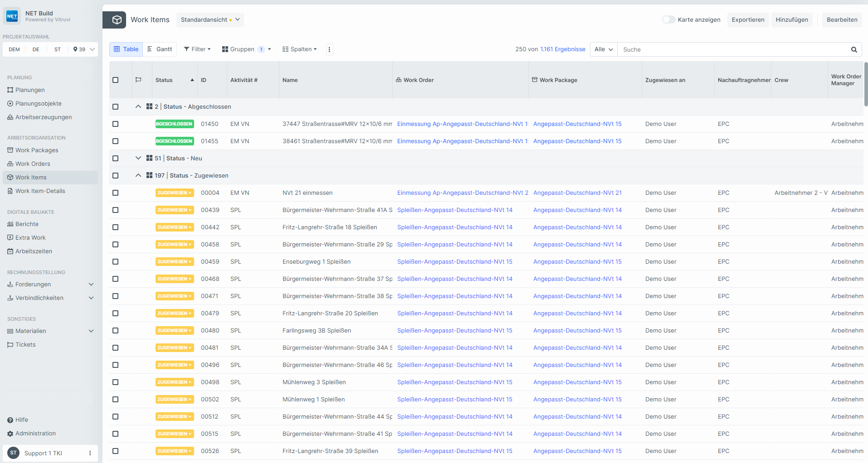Expand the Status - Neu group
Image resolution: width=868 pixels, height=463 pixels.
pos(138,159)
